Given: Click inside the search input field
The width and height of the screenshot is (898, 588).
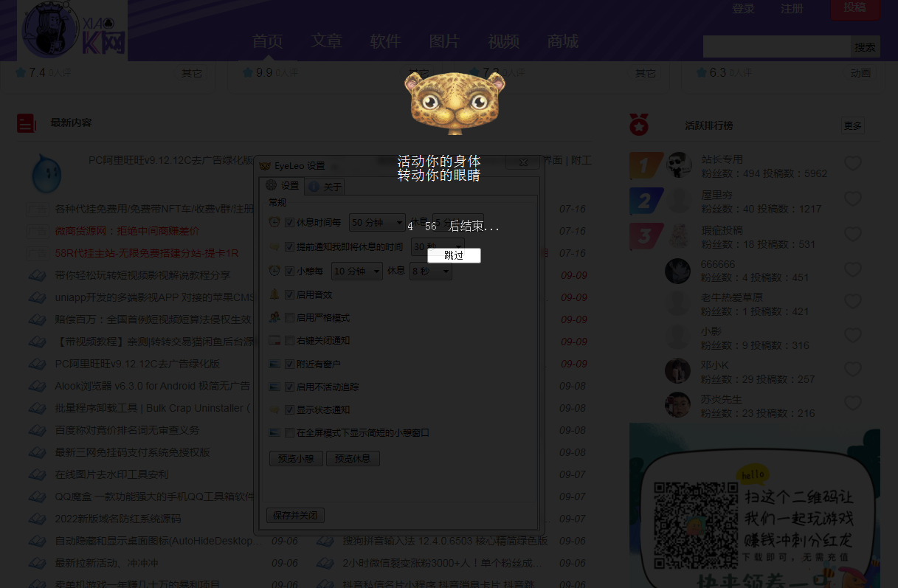Looking at the screenshot, I should coord(775,46).
